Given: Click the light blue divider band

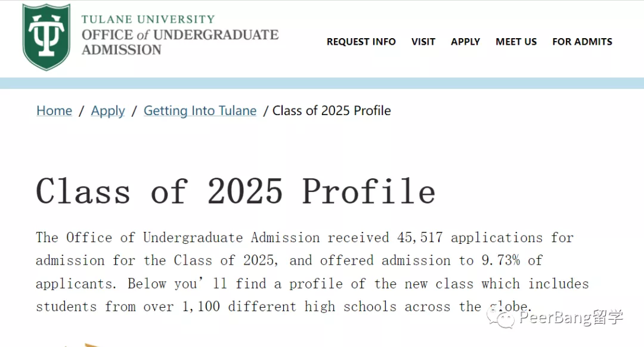Looking at the screenshot, I should coord(322,83).
